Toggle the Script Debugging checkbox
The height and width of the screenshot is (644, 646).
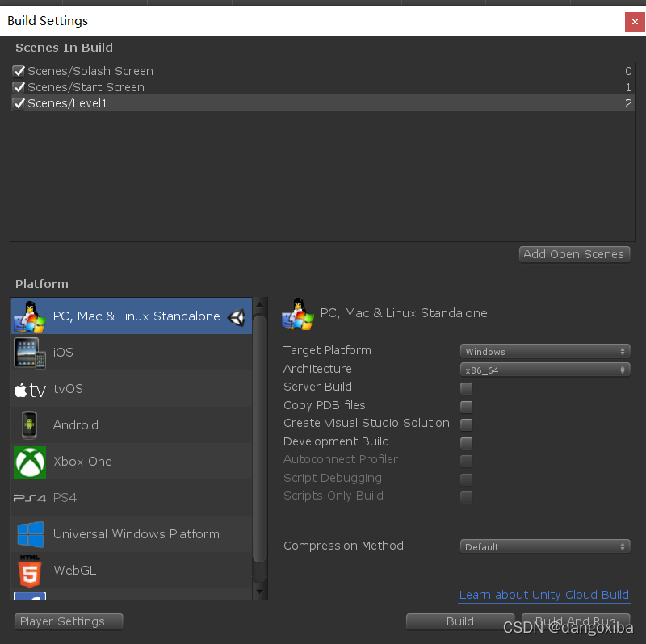tap(467, 479)
